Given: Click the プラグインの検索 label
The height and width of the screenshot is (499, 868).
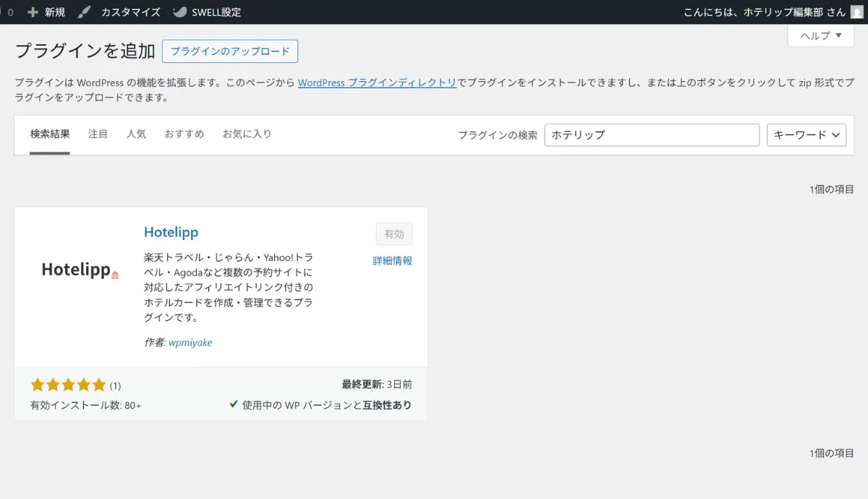Looking at the screenshot, I should click(x=498, y=135).
